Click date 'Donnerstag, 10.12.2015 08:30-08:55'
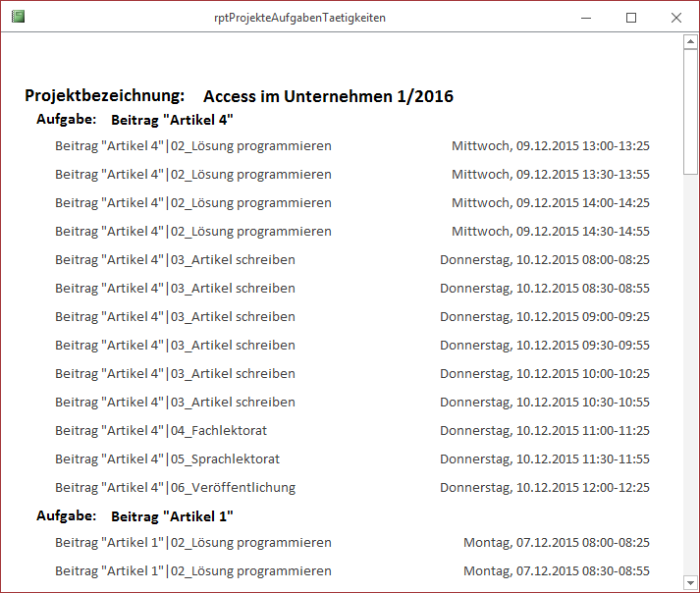The width and height of the screenshot is (700, 593). pos(545,289)
